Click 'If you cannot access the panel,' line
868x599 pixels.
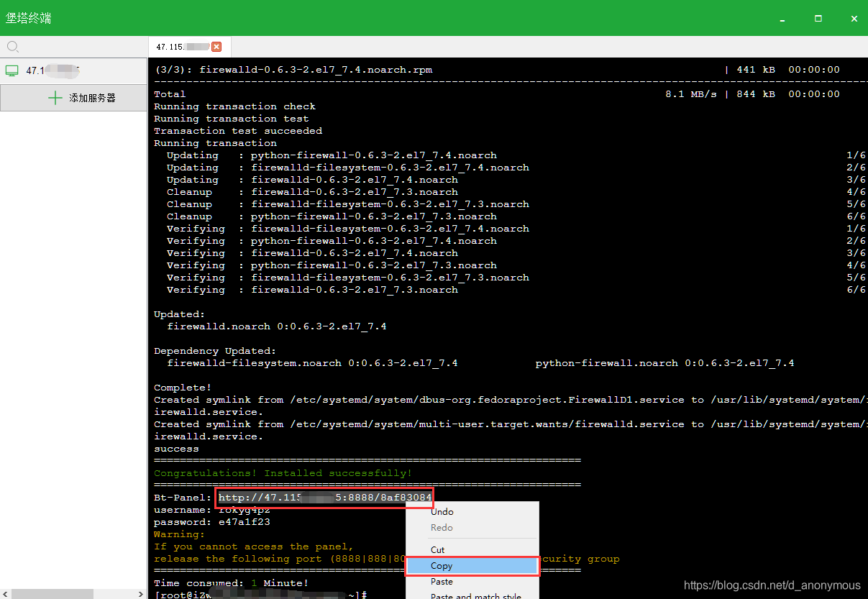(x=254, y=547)
